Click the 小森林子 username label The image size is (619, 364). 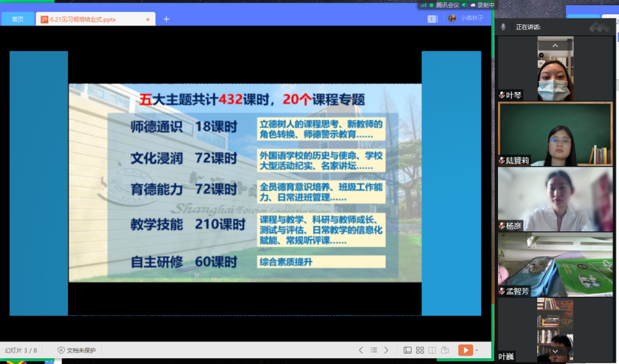coord(472,18)
